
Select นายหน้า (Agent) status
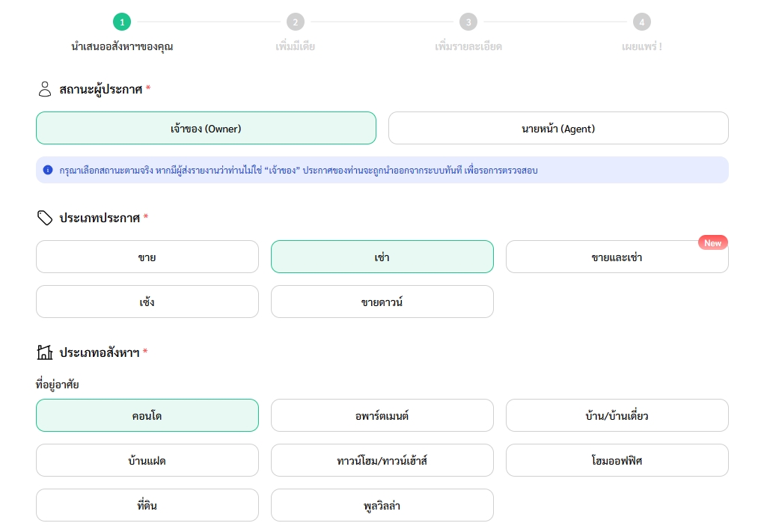[x=558, y=128]
